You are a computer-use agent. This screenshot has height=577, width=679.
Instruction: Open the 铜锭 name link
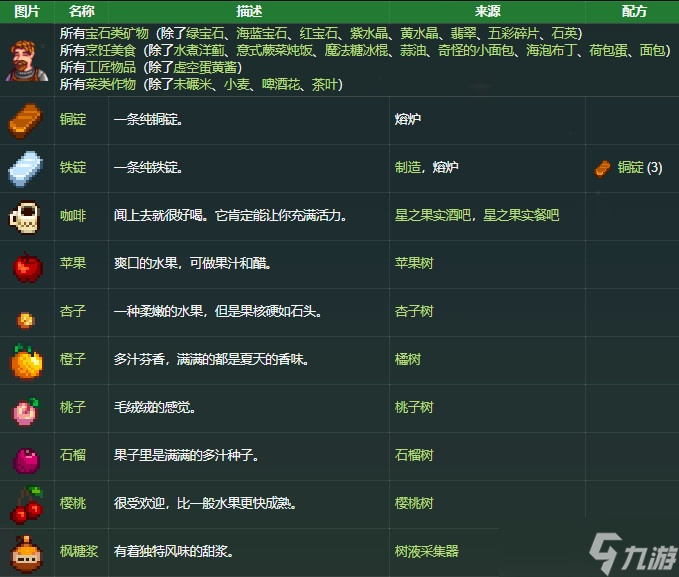tap(73, 119)
